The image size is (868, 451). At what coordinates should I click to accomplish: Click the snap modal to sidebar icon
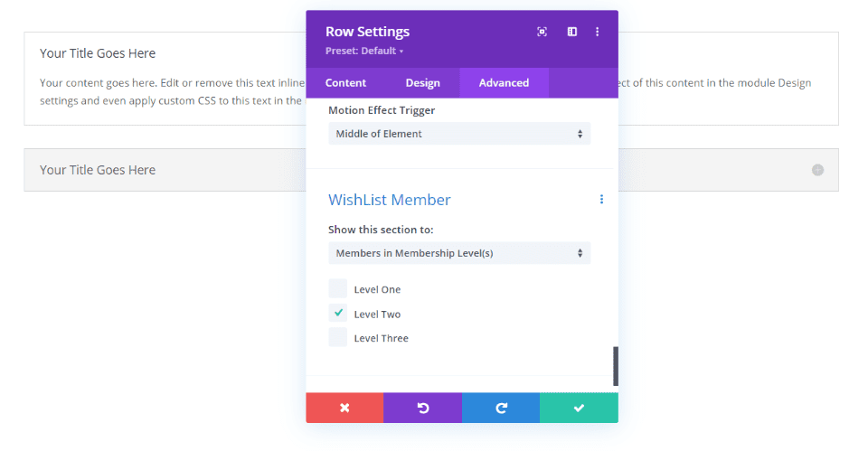tap(571, 32)
